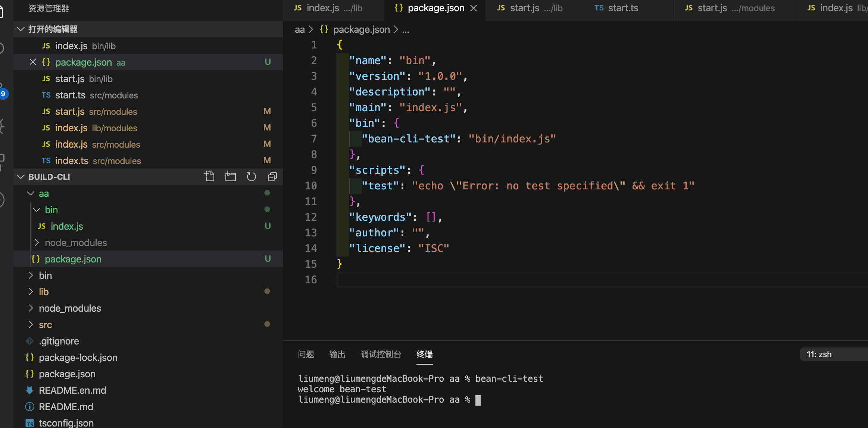
Task: Click New File icon in BUILD-CLI header
Action: 209,176
